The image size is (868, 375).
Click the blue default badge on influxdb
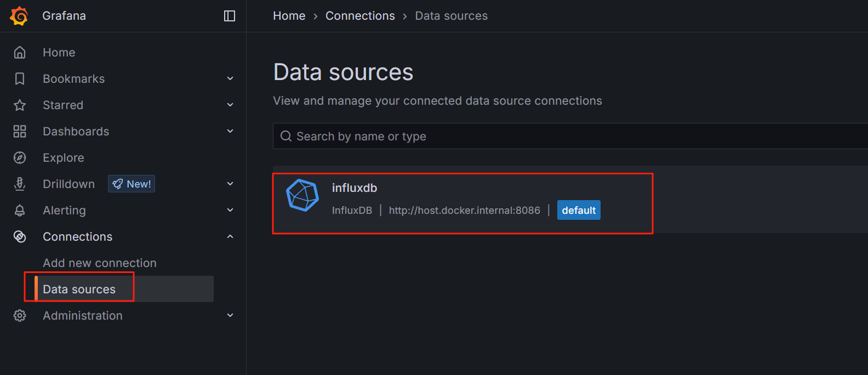click(x=579, y=210)
